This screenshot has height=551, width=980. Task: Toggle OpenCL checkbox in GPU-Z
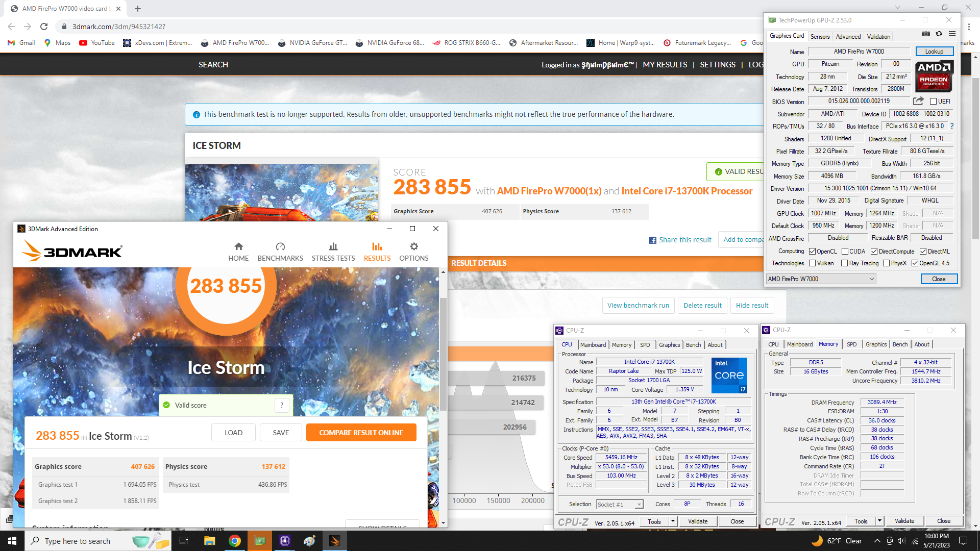pyautogui.click(x=812, y=252)
